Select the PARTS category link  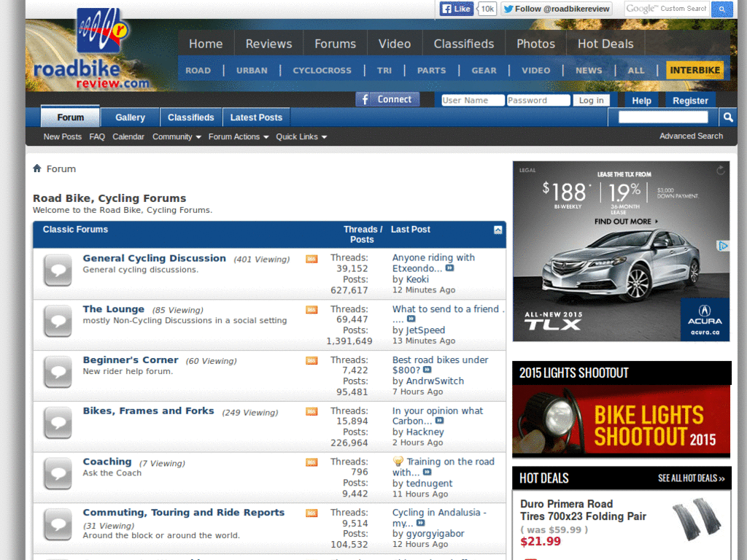[x=432, y=71]
